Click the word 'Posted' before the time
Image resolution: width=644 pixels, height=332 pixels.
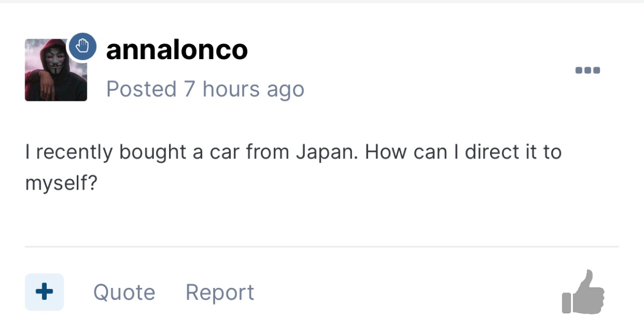click(x=141, y=89)
